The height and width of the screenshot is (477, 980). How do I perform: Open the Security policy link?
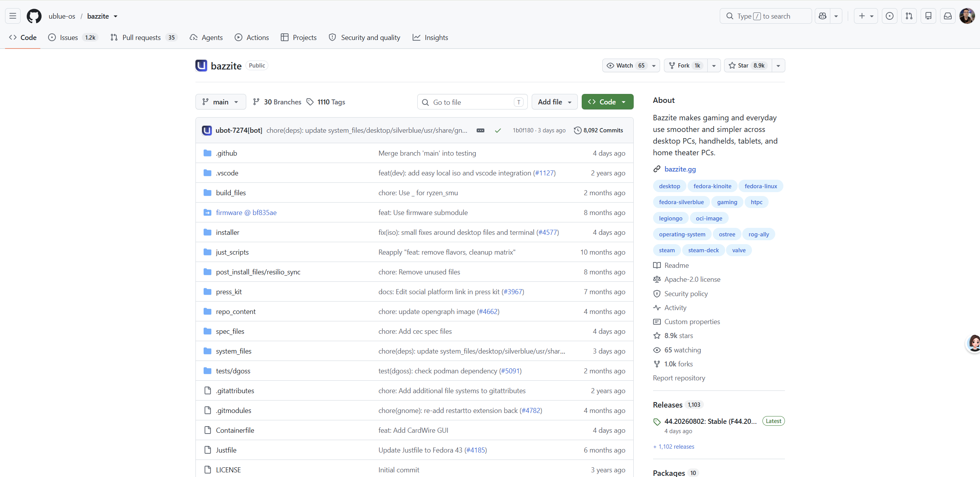pos(686,294)
